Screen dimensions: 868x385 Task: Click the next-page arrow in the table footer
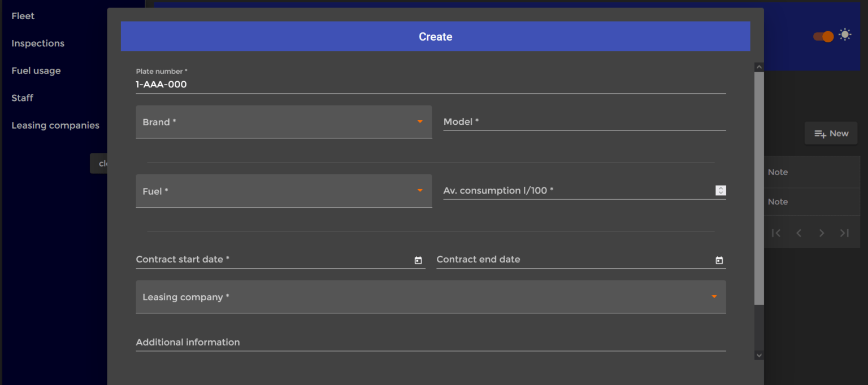coord(822,233)
